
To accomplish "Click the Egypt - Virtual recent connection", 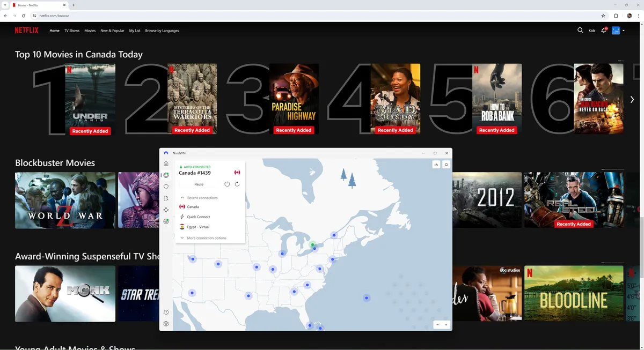I will point(197,227).
